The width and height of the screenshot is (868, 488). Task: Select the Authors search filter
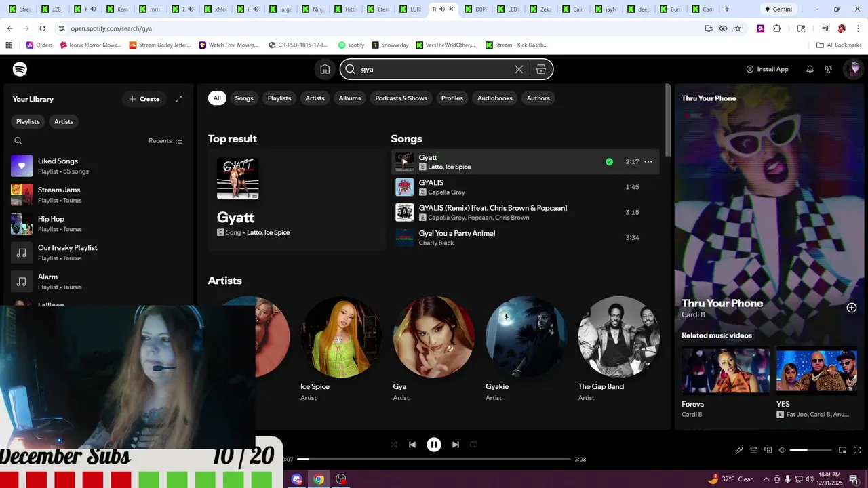[538, 98]
